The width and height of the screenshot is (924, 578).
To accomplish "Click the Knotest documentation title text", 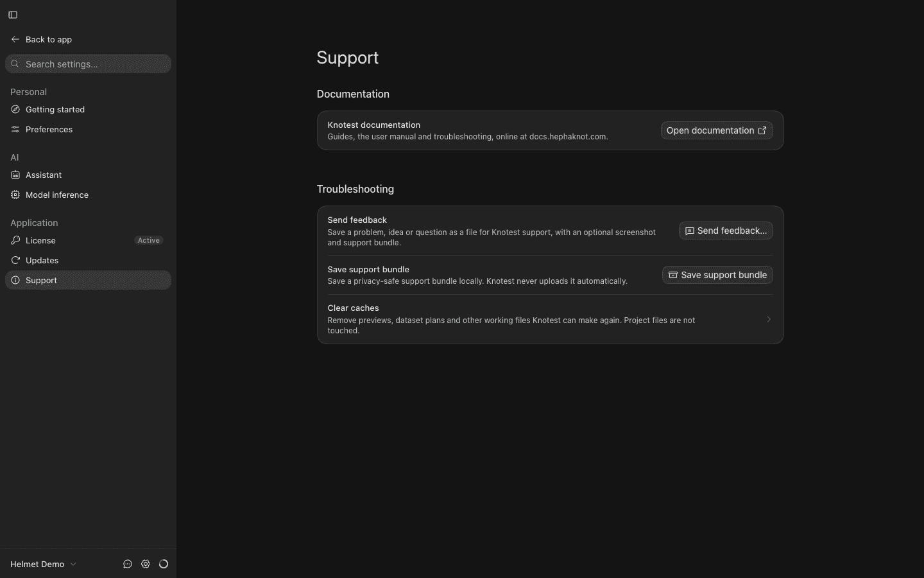I will click(373, 125).
